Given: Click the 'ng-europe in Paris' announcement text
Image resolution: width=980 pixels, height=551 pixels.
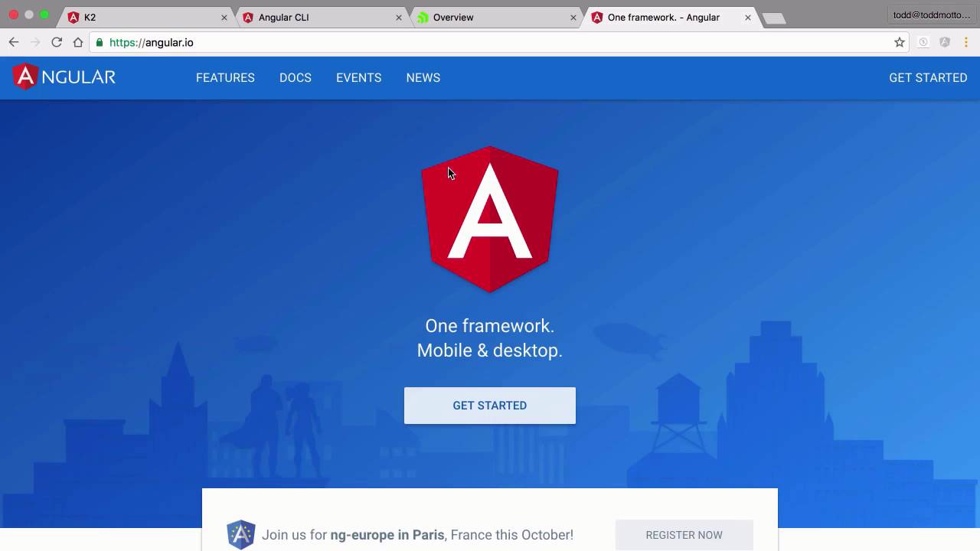Looking at the screenshot, I should (x=387, y=535).
